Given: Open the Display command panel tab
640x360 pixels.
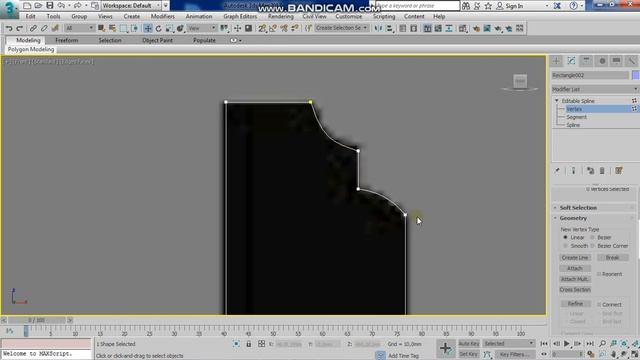Looking at the screenshot, I should click(616, 61).
